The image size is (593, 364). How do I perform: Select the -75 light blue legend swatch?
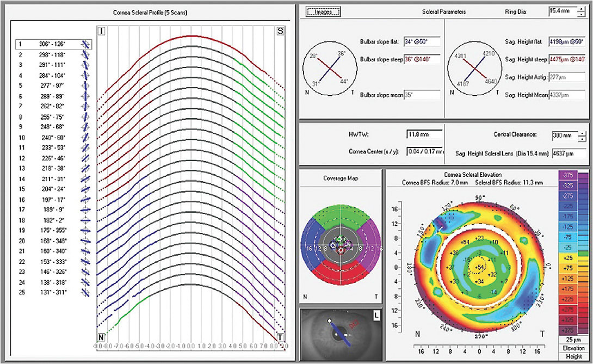click(x=568, y=237)
